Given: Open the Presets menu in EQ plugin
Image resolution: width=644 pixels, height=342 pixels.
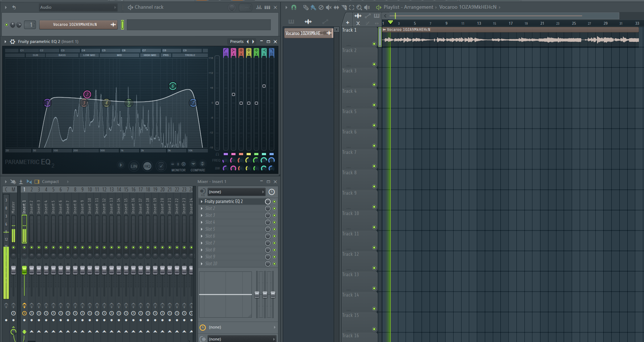Looking at the screenshot, I should click(237, 41).
